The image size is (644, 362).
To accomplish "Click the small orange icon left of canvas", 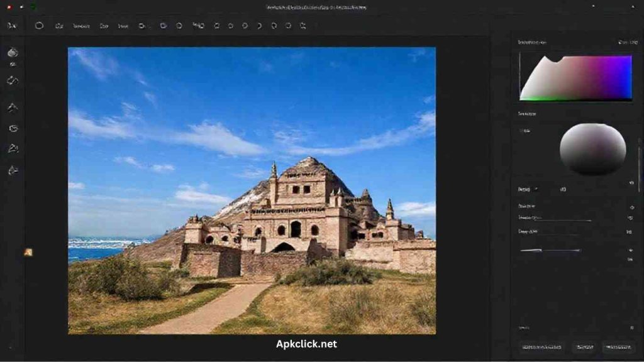I will 28,252.
